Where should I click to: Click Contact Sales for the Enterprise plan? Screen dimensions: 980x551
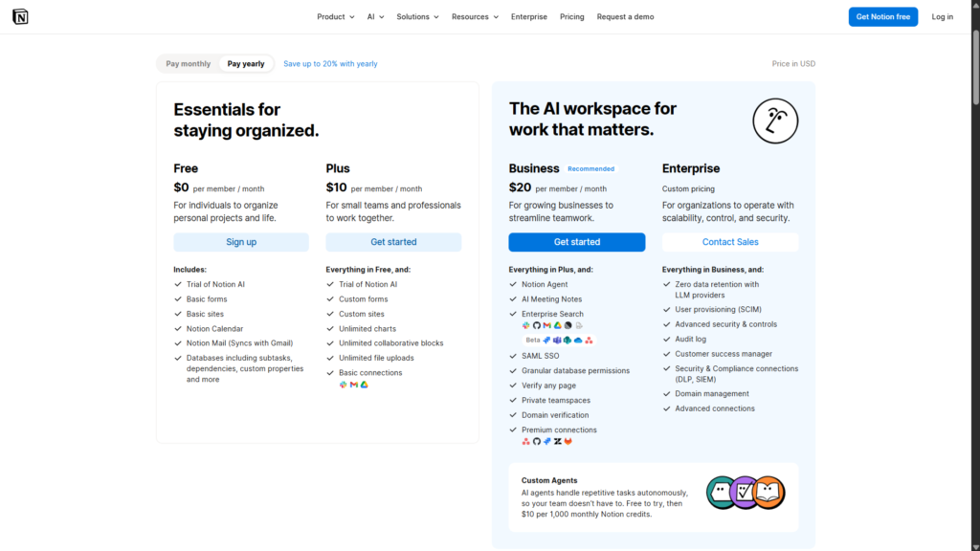point(730,242)
